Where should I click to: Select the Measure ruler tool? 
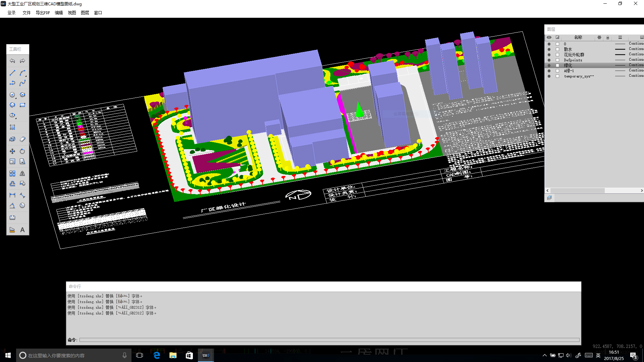(12, 230)
